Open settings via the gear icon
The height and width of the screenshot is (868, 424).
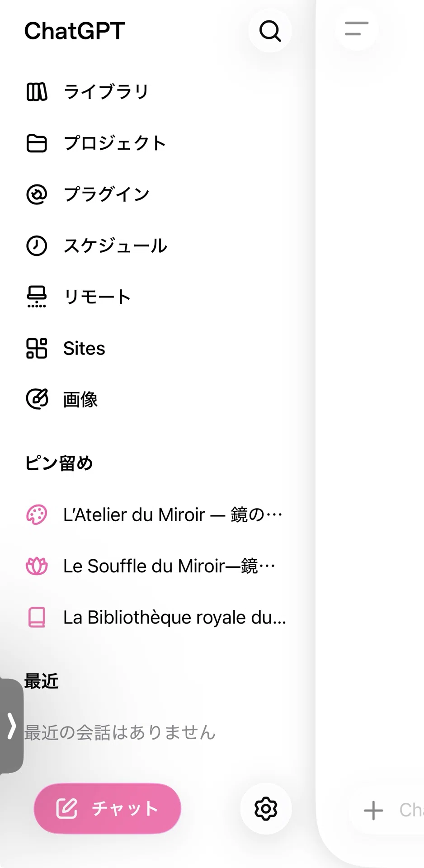(266, 808)
